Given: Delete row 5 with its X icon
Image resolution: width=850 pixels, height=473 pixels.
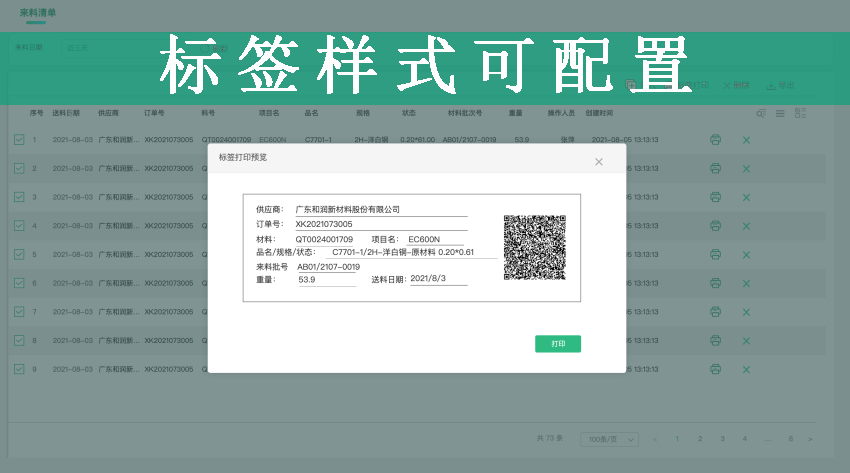Looking at the screenshot, I should (746, 255).
